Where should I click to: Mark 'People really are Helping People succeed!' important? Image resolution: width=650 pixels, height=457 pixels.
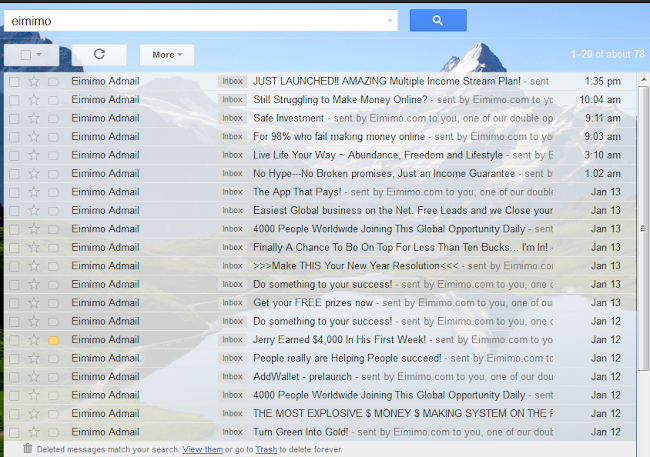click(53, 358)
